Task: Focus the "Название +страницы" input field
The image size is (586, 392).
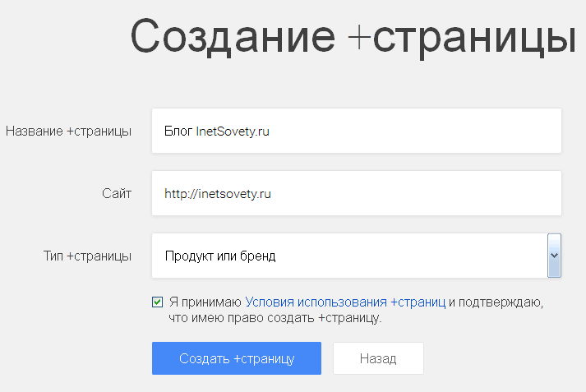Action: click(357, 131)
